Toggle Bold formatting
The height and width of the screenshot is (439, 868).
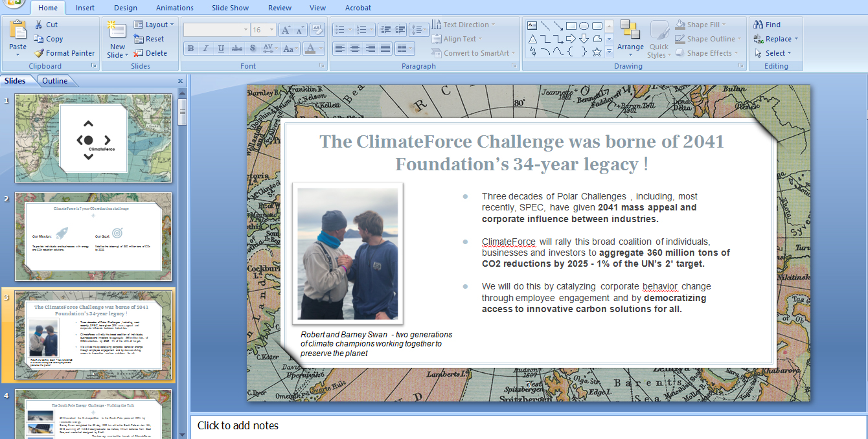(x=190, y=49)
